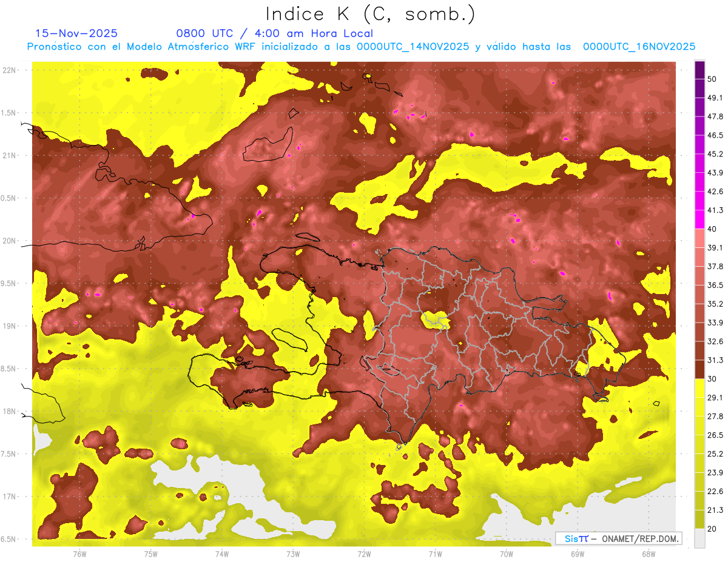Select the pink swatch between 39.1 and 40
This screenshot has width=728, height=562.
point(699,238)
